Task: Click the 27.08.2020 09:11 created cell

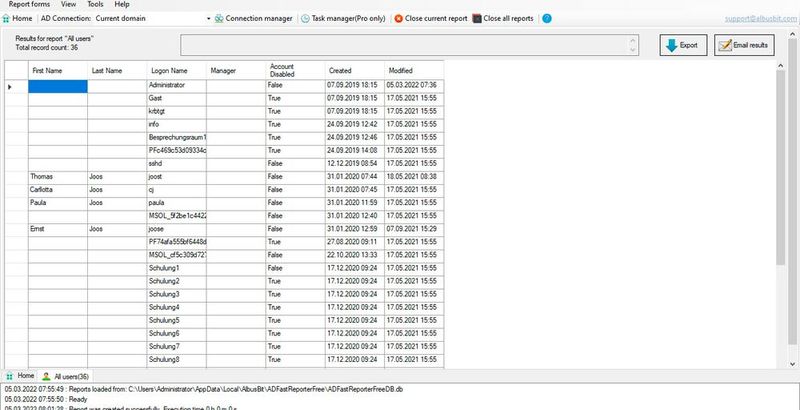Action: [x=355, y=242]
